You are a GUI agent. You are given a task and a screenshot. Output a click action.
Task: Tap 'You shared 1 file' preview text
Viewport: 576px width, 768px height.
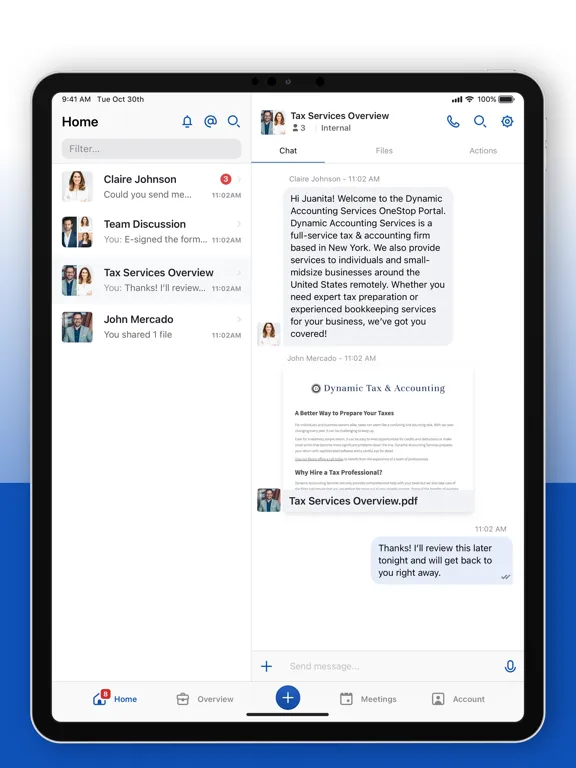click(x=138, y=335)
